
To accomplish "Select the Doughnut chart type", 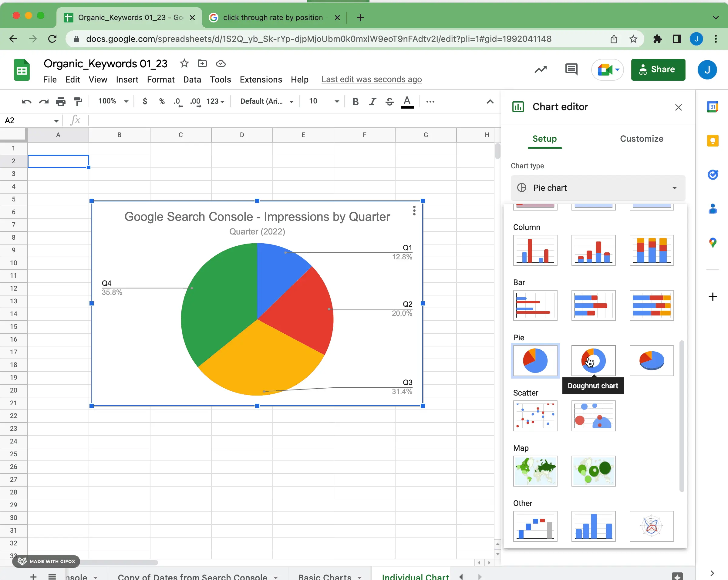I will click(x=592, y=360).
